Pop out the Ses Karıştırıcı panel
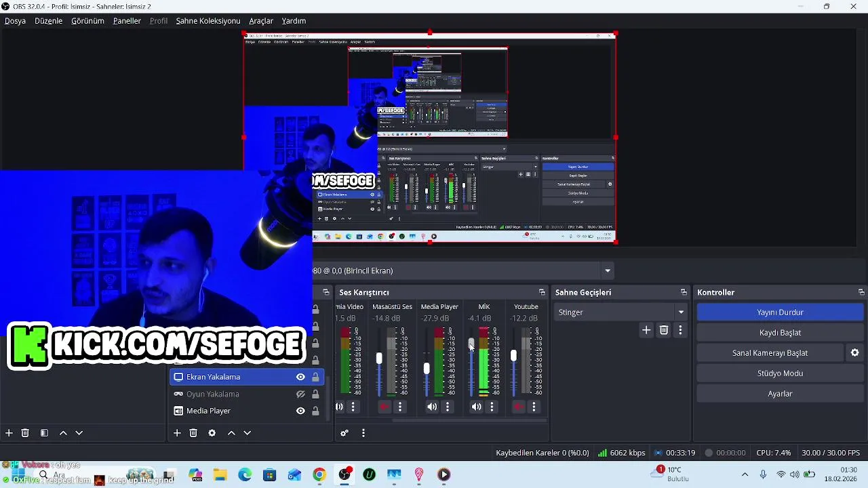The image size is (868, 488). click(x=542, y=292)
